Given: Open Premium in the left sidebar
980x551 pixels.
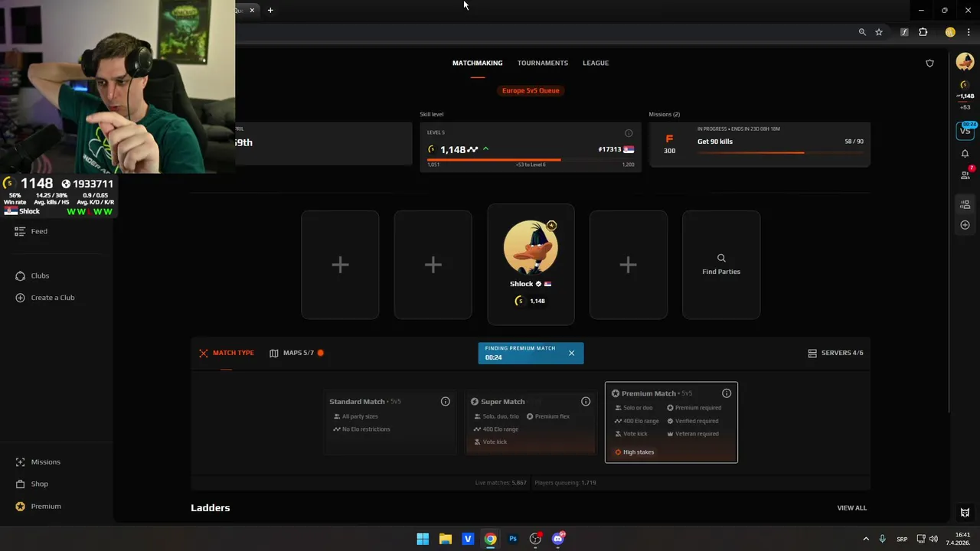Looking at the screenshot, I should (x=38, y=506).
